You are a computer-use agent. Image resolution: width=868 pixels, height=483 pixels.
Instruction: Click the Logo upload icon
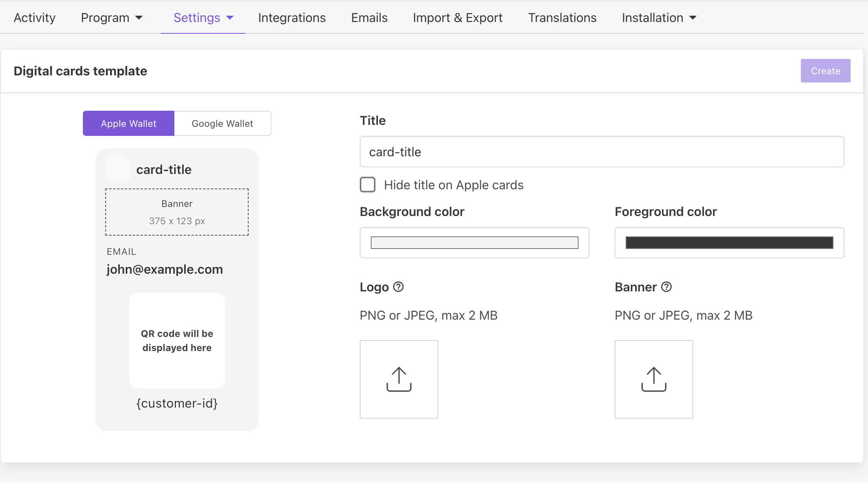(399, 379)
